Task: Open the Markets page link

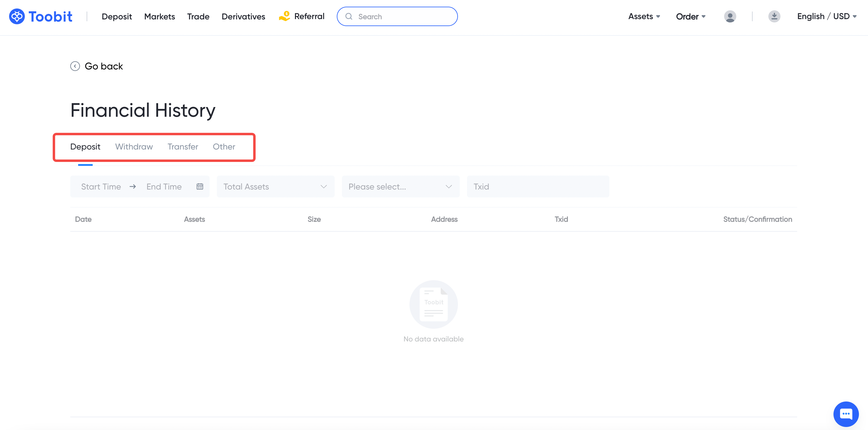Action: tap(159, 16)
